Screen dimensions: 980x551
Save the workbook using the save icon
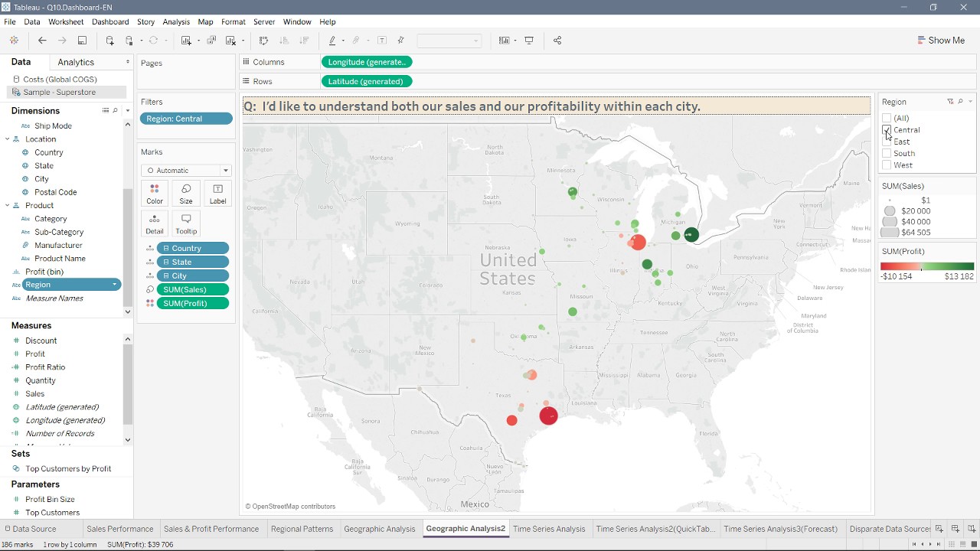82,41
